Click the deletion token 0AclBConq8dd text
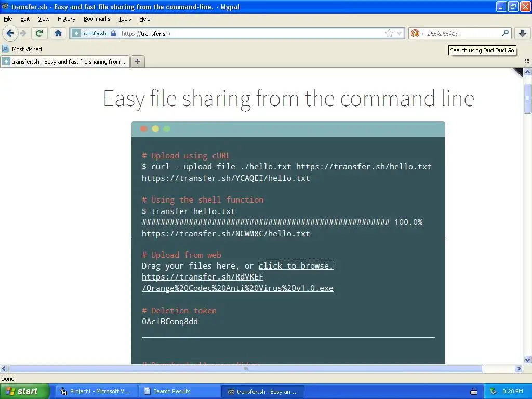The height and width of the screenshot is (399, 532). click(x=170, y=321)
